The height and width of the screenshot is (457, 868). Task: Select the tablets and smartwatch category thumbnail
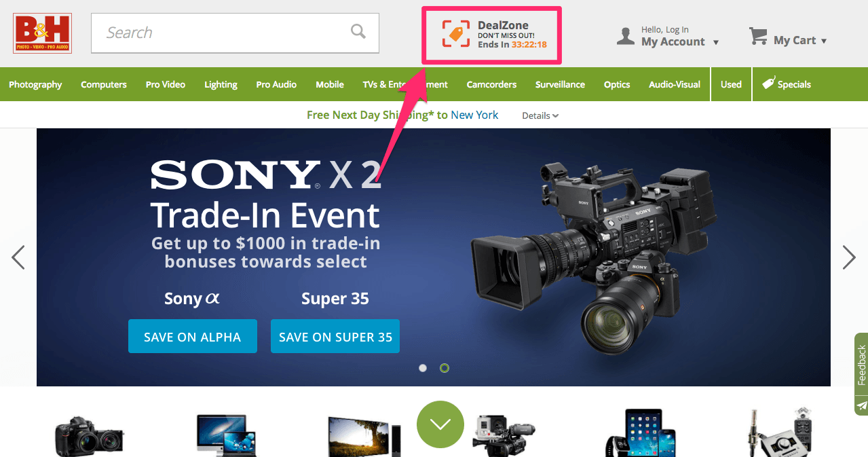point(639,433)
